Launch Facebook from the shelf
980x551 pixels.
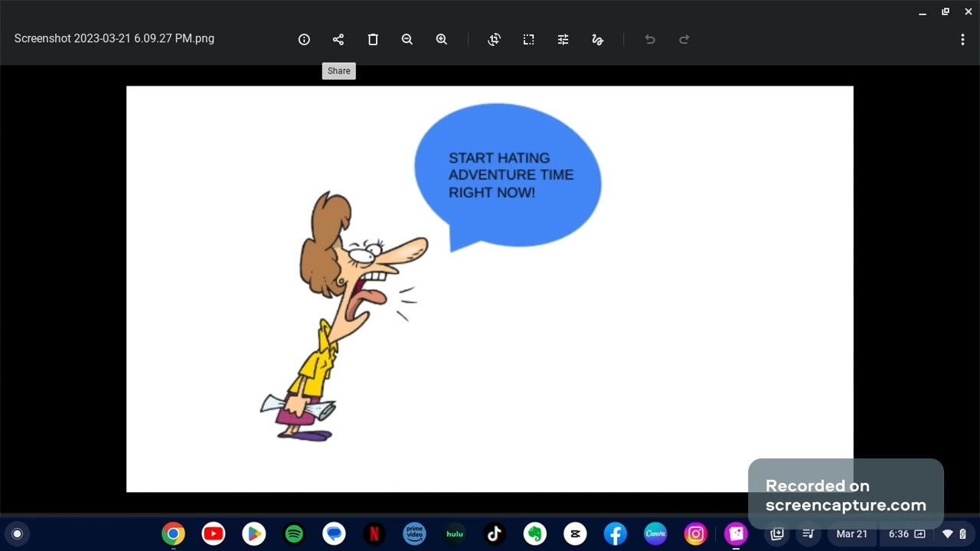[616, 534]
